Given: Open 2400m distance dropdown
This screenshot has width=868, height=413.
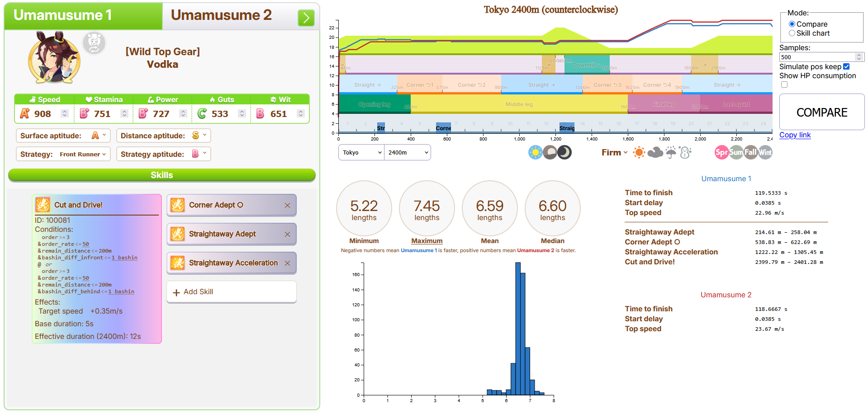Looking at the screenshot, I should (x=408, y=152).
